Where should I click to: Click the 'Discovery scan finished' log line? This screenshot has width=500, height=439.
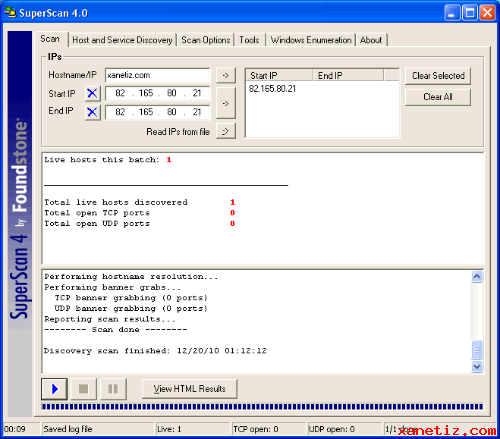pos(155,351)
